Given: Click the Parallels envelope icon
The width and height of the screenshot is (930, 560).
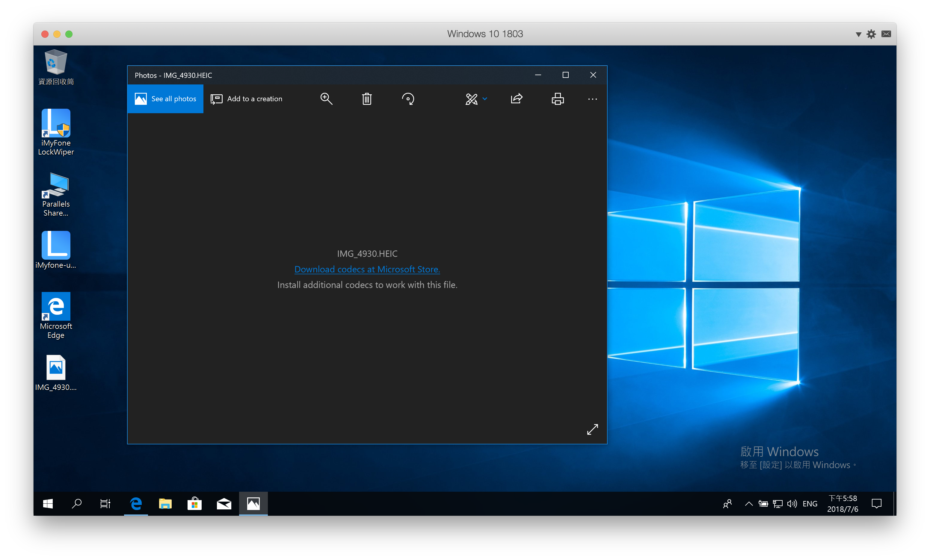Looking at the screenshot, I should 886,34.
